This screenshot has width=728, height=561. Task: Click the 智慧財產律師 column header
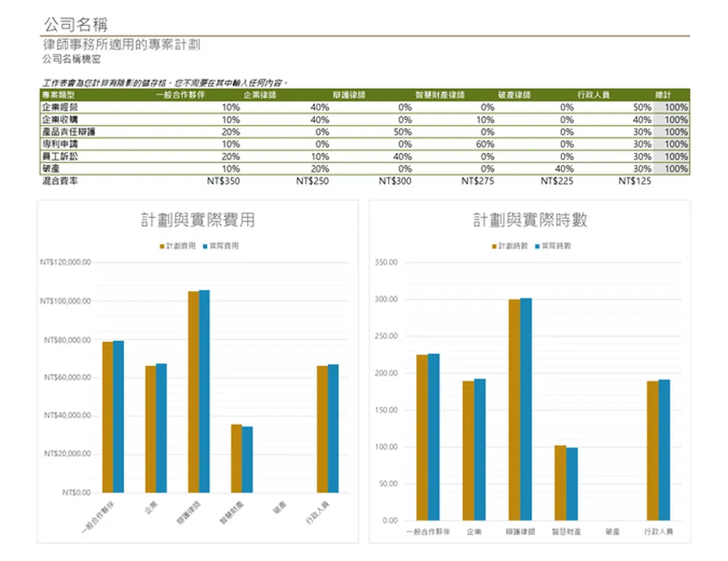440,95
